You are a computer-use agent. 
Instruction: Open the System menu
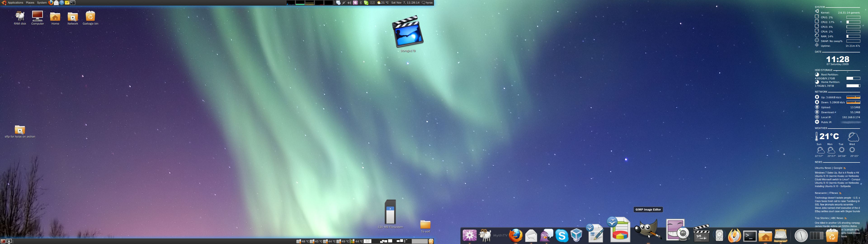(x=42, y=3)
